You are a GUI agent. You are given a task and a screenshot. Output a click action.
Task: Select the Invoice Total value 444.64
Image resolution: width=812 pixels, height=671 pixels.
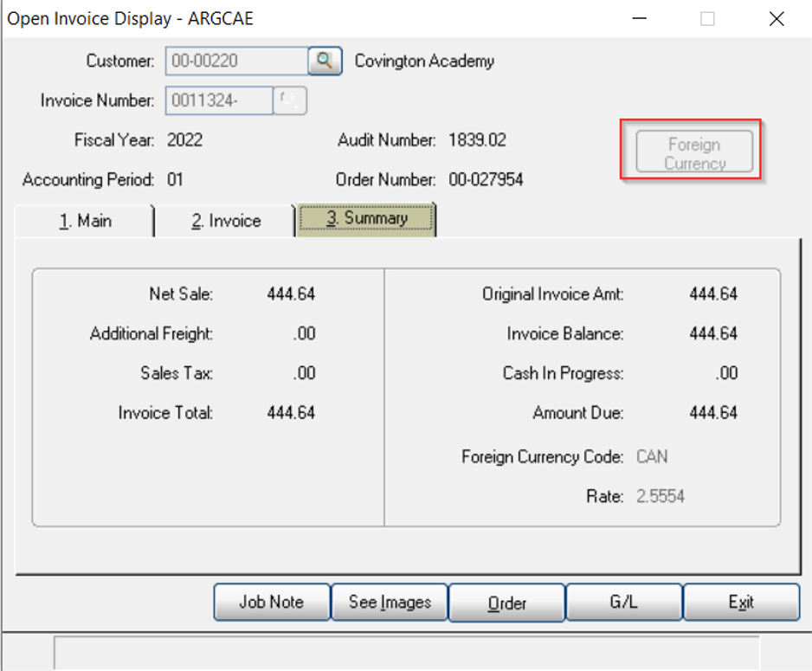tap(291, 413)
